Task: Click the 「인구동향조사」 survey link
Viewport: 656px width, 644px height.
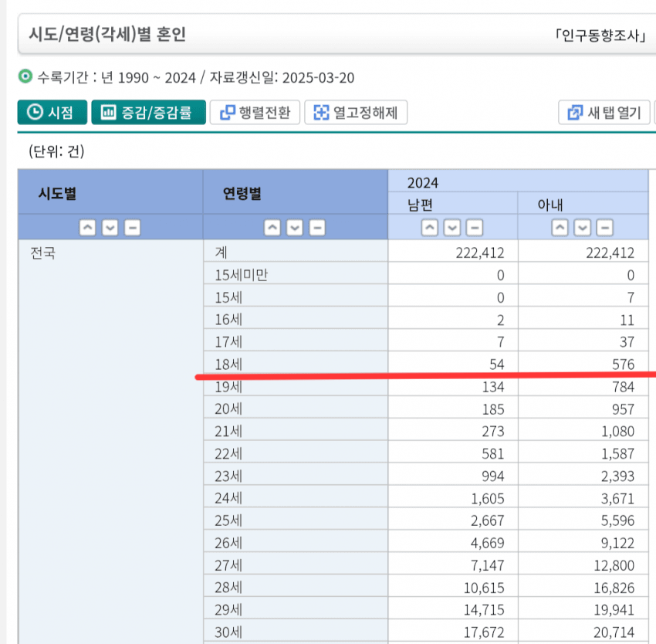Action: [600, 35]
